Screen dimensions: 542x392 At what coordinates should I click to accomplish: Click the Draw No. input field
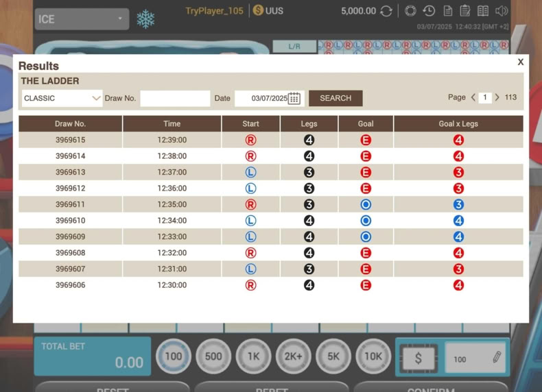point(175,99)
